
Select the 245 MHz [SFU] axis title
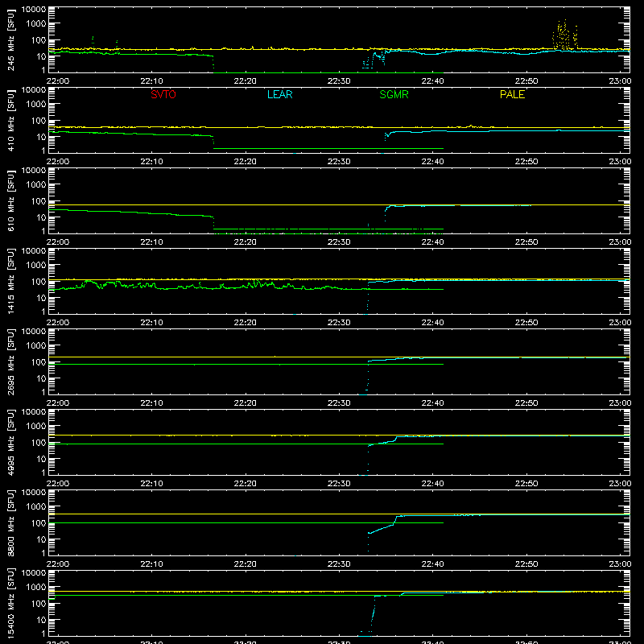[10, 40]
